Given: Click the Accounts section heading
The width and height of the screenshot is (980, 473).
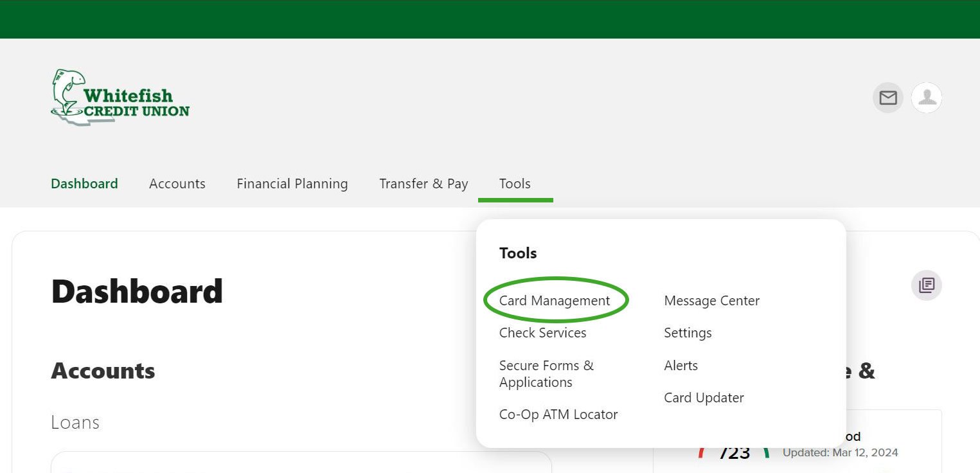Looking at the screenshot, I should (x=103, y=371).
